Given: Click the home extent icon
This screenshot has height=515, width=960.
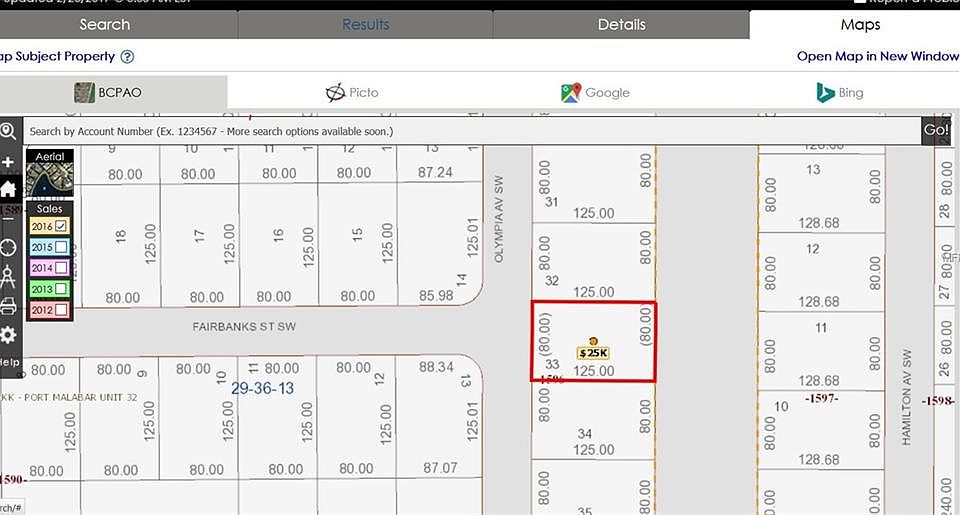Looking at the screenshot, I should [x=8, y=189].
